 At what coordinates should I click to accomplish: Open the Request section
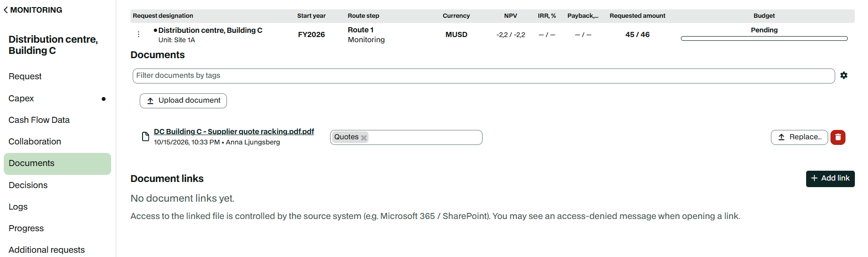[x=25, y=76]
